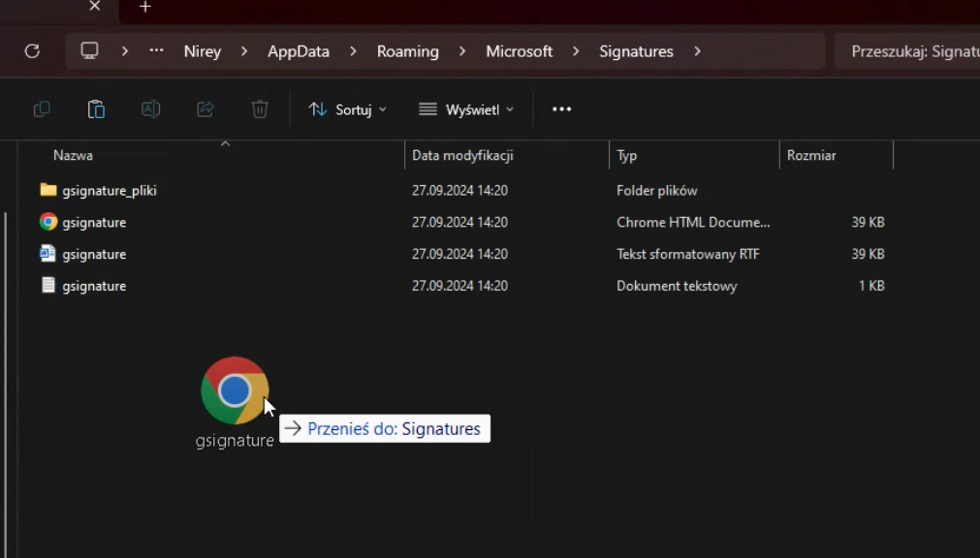Expand the chevron after Microsoft
Image resolution: width=980 pixels, height=558 pixels.
(576, 51)
